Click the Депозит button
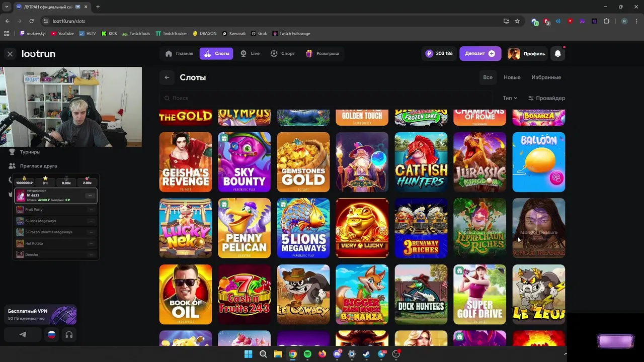This screenshot has height=362, width=644. click(x=480, y=54)
